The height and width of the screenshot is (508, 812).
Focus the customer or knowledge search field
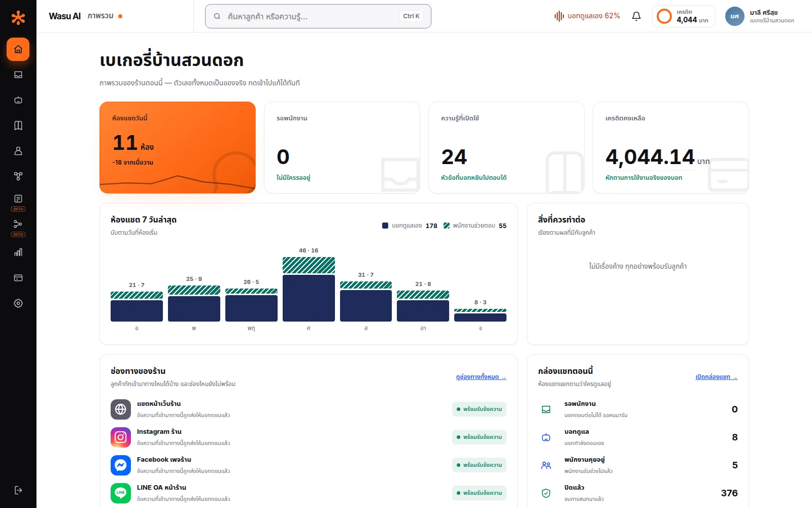click(x=318, y=16)
